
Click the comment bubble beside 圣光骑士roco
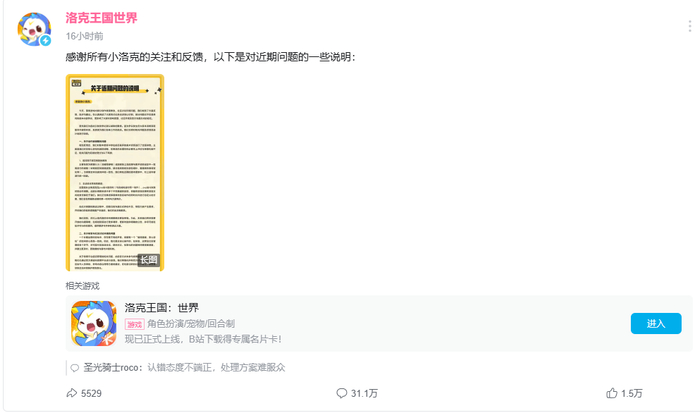pyautogui.click(x=75, y=368)
